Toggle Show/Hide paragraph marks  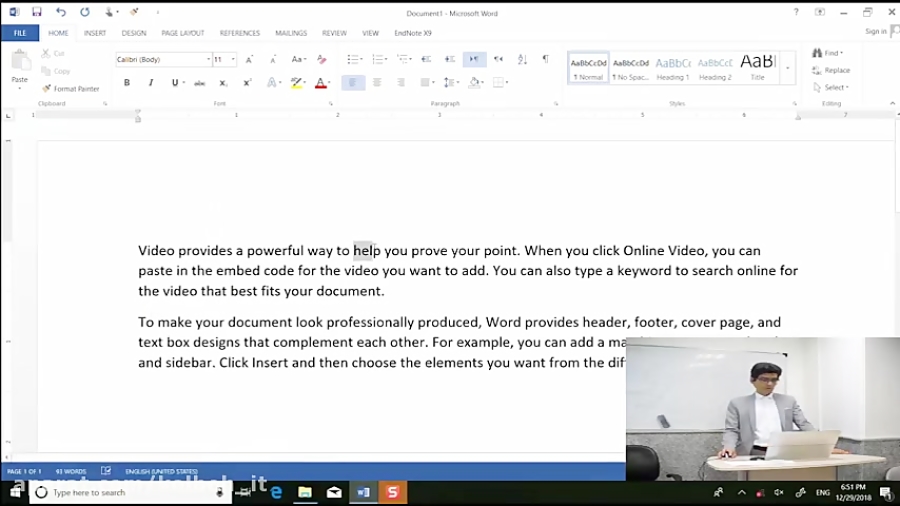point(545,59)
